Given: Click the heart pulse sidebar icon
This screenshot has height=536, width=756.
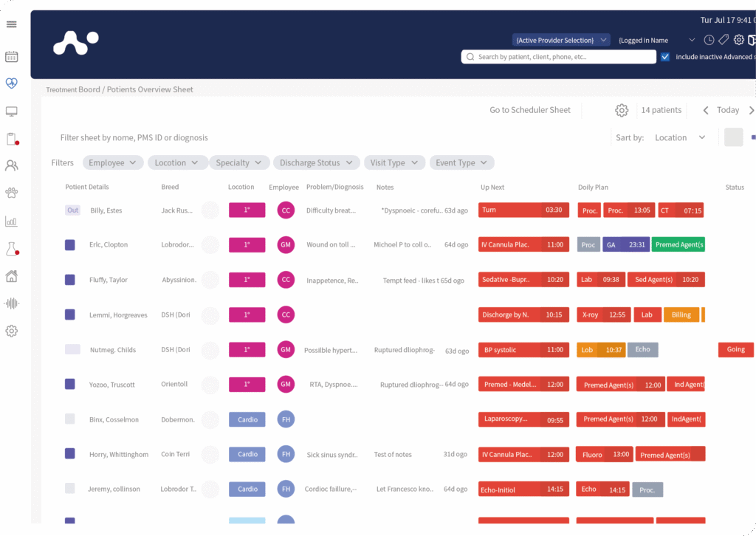Looking at the screenshot, I should [x=11, y=83].
